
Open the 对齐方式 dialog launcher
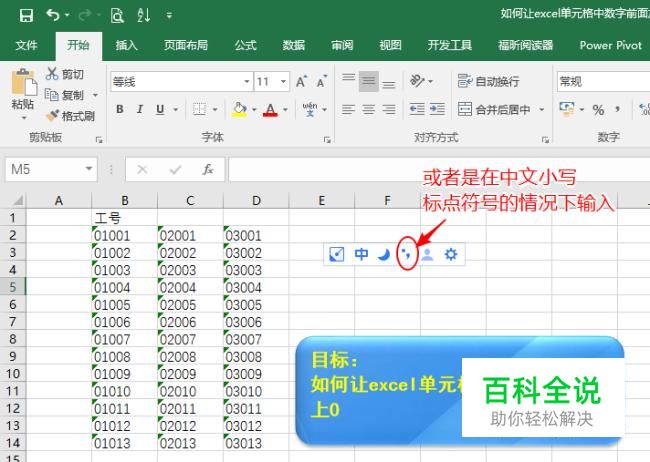(x=545, y=140)
